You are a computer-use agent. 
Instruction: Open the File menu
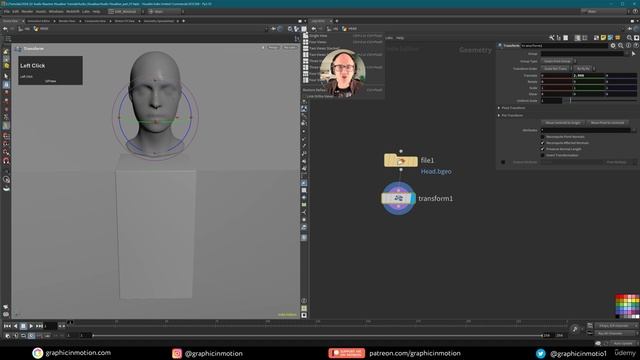point(7,11)
